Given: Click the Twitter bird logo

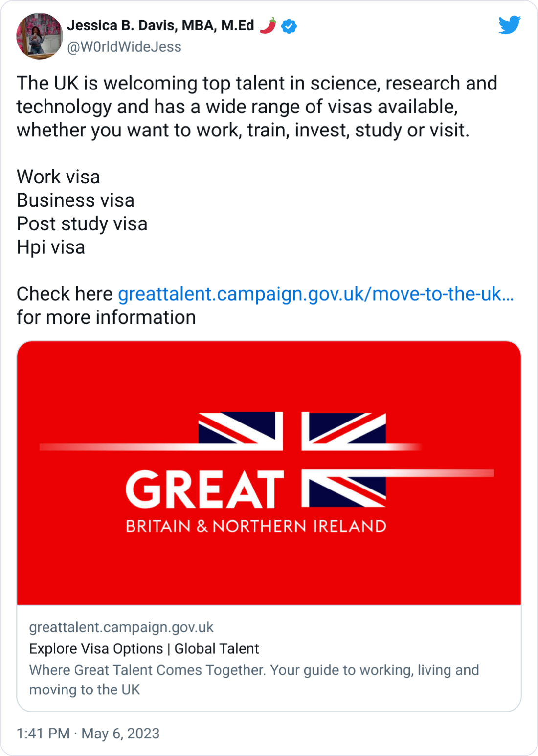Looking at the screenshot, I should pos(510,25).
